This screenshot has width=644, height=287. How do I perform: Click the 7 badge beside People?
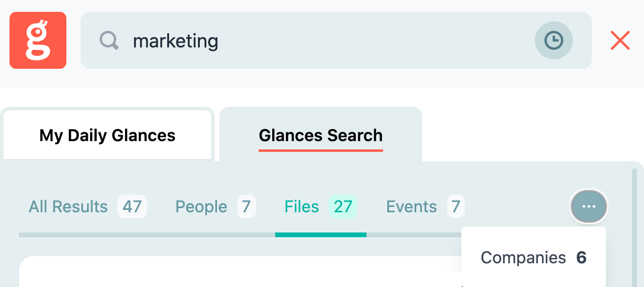coord(247,206)
